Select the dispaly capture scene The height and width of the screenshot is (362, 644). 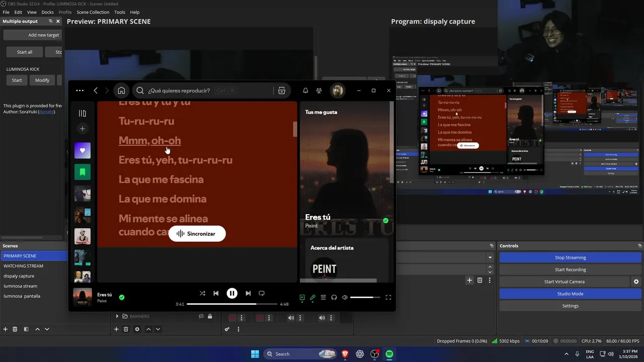pyautogui.click(x=19, y=276)
